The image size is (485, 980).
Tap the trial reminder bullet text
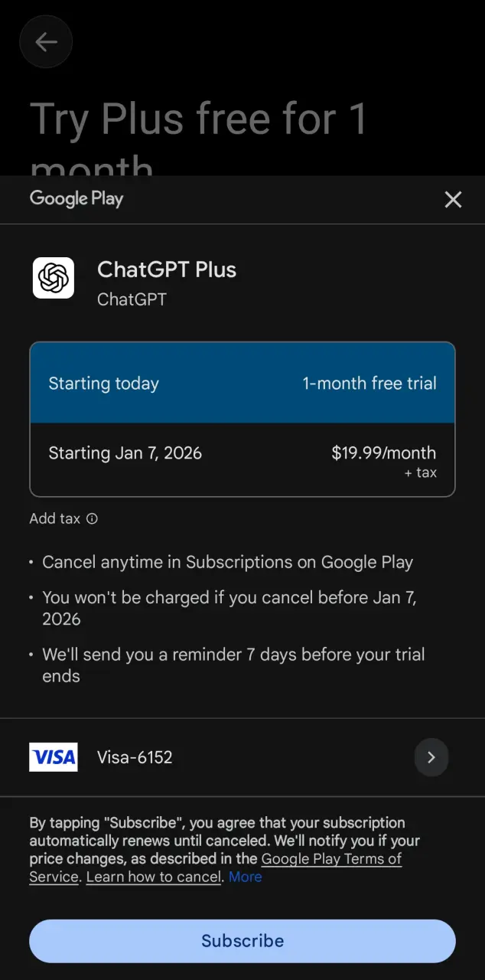tap(233, 665)
